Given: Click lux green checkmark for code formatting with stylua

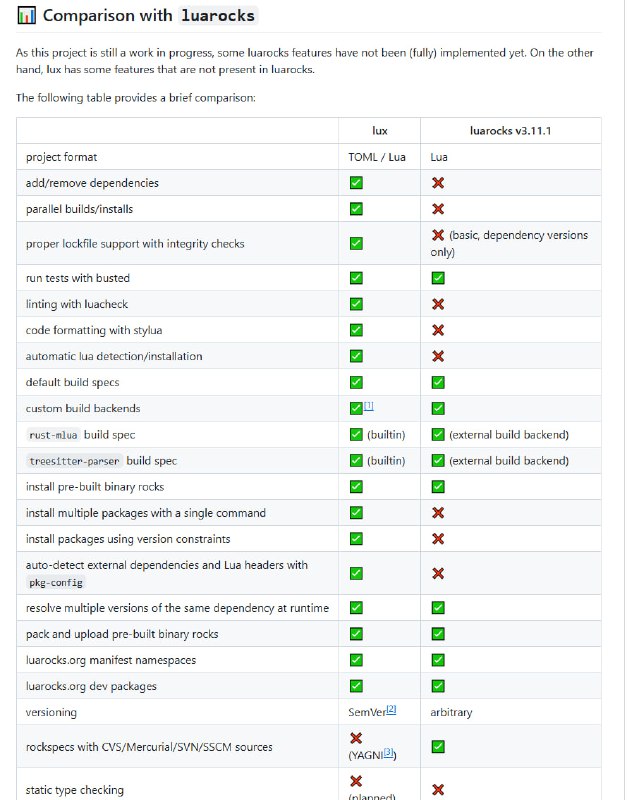Looking at the screenshot, I should [356, 330].
